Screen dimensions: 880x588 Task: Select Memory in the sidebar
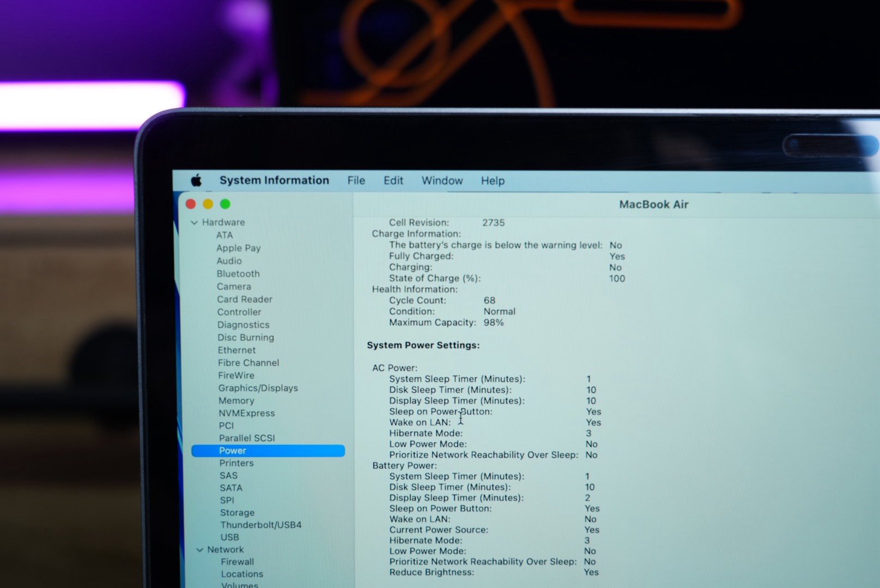(236, 401)
